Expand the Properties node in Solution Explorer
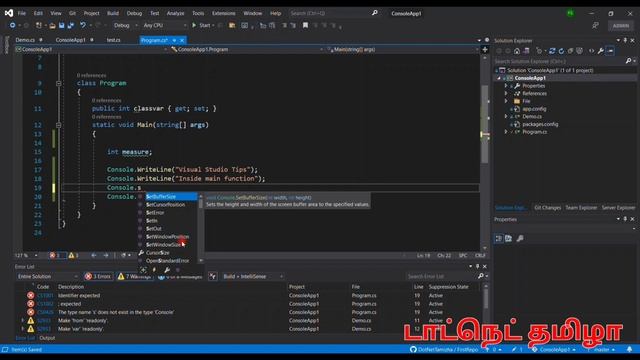The height and width of the screenshot is (360, 640). click(x=506, y=86)
